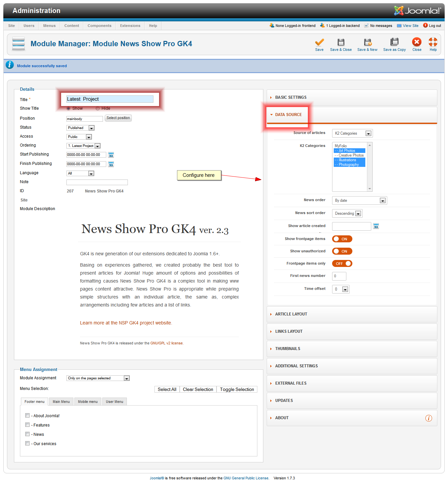Open the NSP GK4 project website link

126,323
